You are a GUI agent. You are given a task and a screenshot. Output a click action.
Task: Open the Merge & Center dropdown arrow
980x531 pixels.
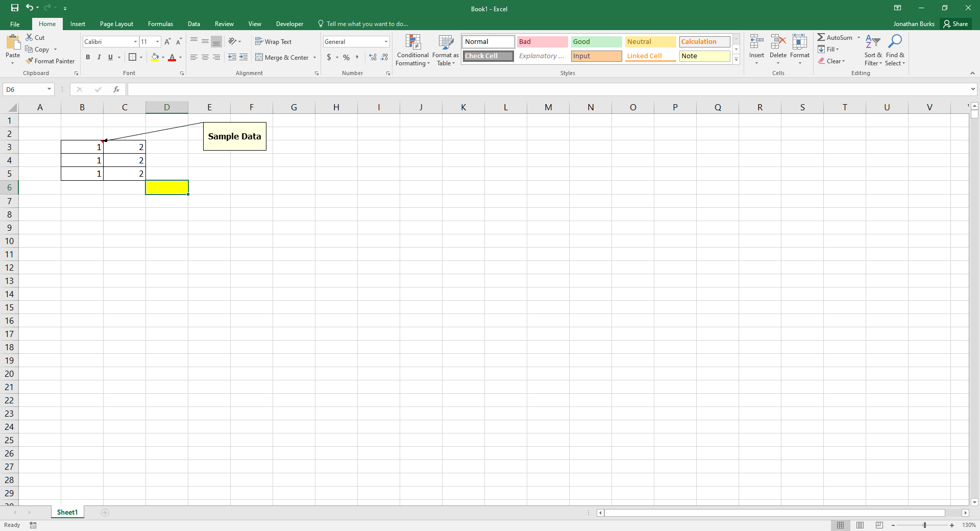pyautogui.click(x=314, y=57)
